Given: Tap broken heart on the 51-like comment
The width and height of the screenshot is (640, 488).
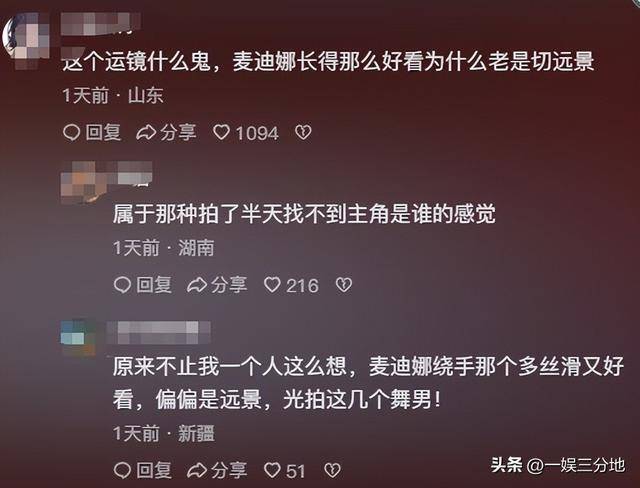Looking at the screenshot, I should pos(333,470).
